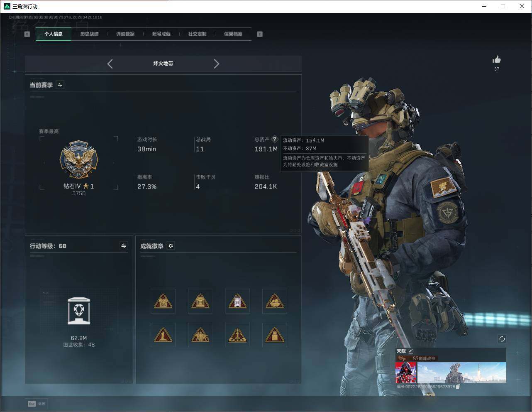
Task: Click the player avatar thumbnail
Action: point(406,373)
